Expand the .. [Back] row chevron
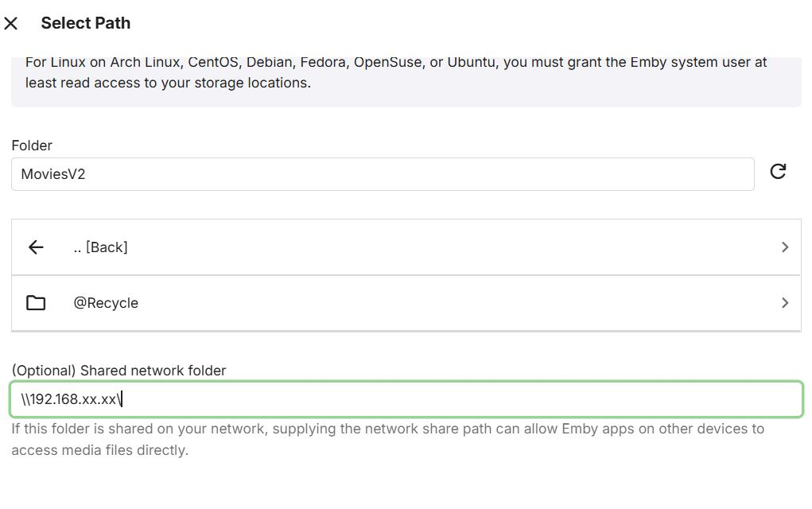This screenshot has width=812, height=509. click(785, 247)
